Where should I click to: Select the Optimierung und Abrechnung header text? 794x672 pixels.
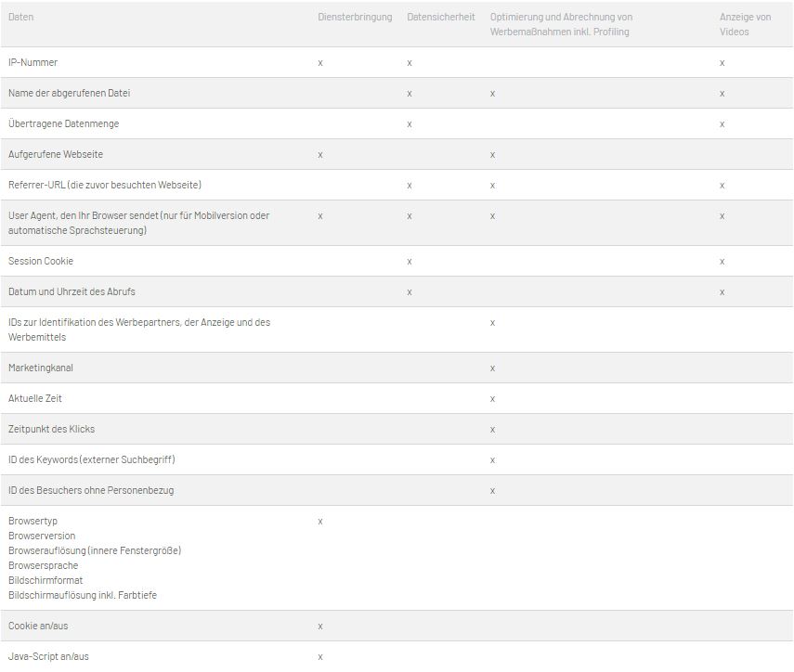click(x=561, y=24)
